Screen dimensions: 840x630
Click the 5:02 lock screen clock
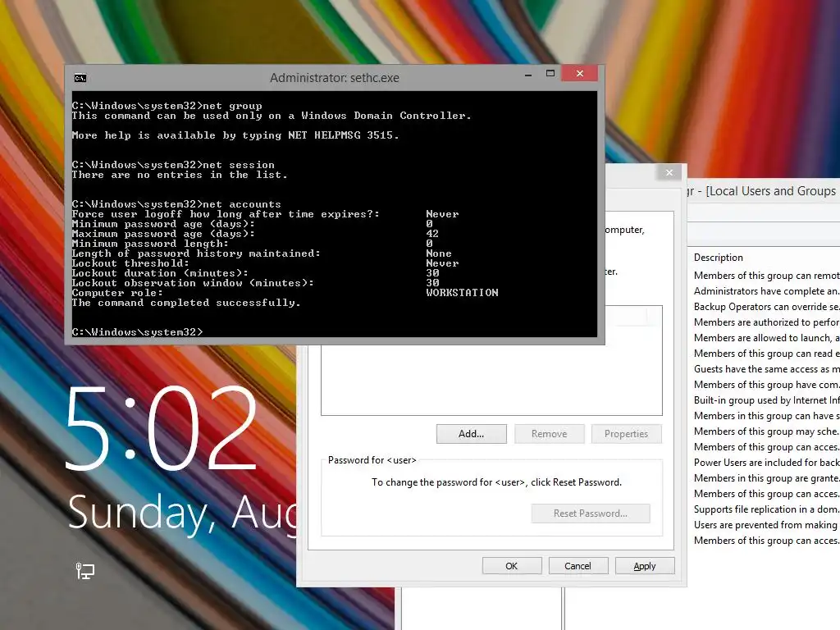(x=162, y=428)
